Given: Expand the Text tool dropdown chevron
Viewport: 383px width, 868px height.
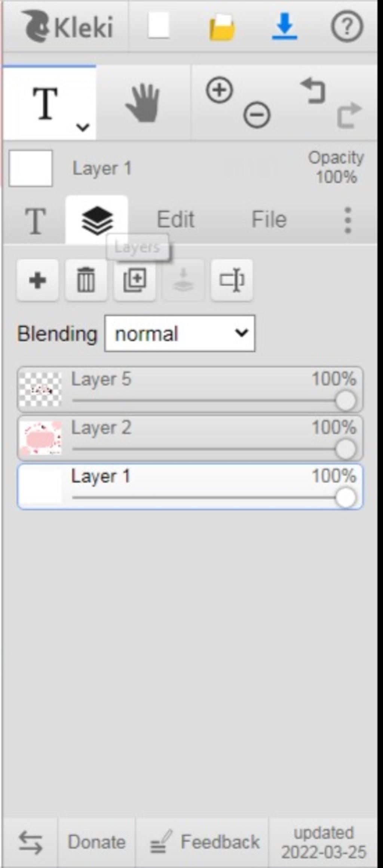Looking at the screenshot, I should point(83,127).
